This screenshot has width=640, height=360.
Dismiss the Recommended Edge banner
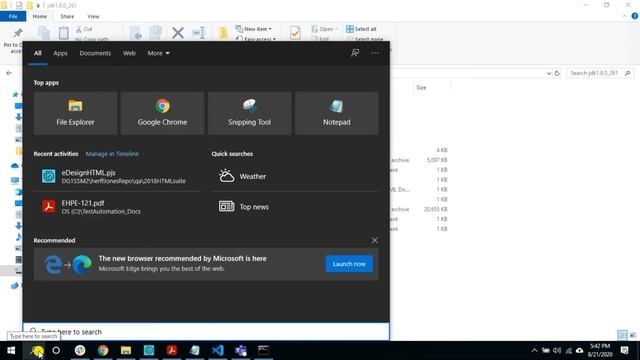tap(374, 240)
